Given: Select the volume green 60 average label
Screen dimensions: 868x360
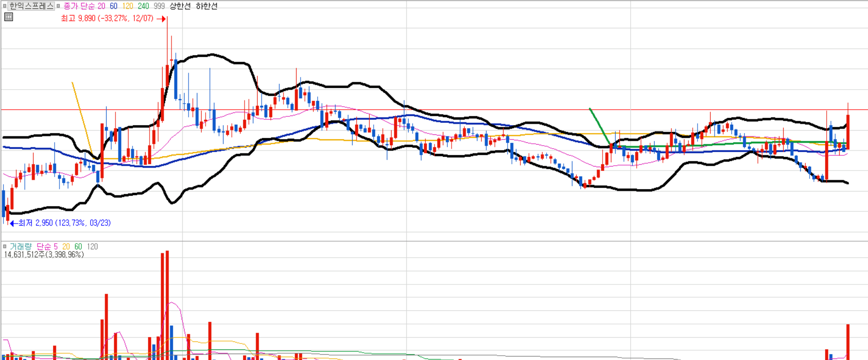Looking at the screenshot, I should [x=78, y=246].
